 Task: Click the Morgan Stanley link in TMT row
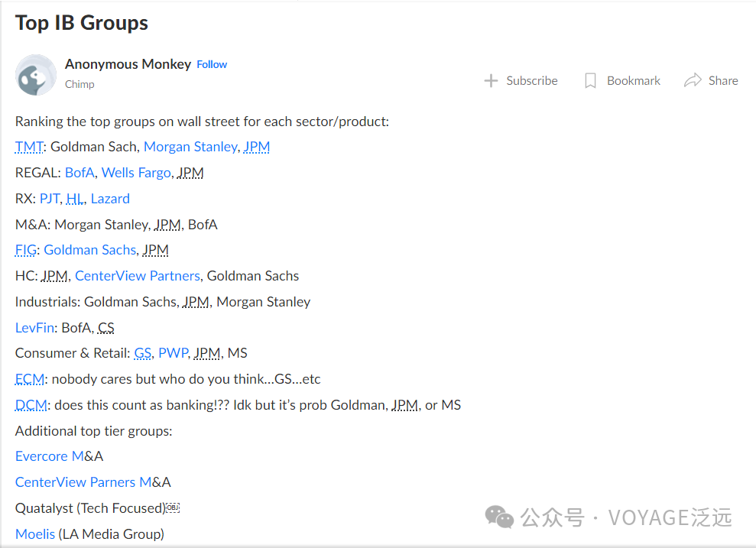190,147
